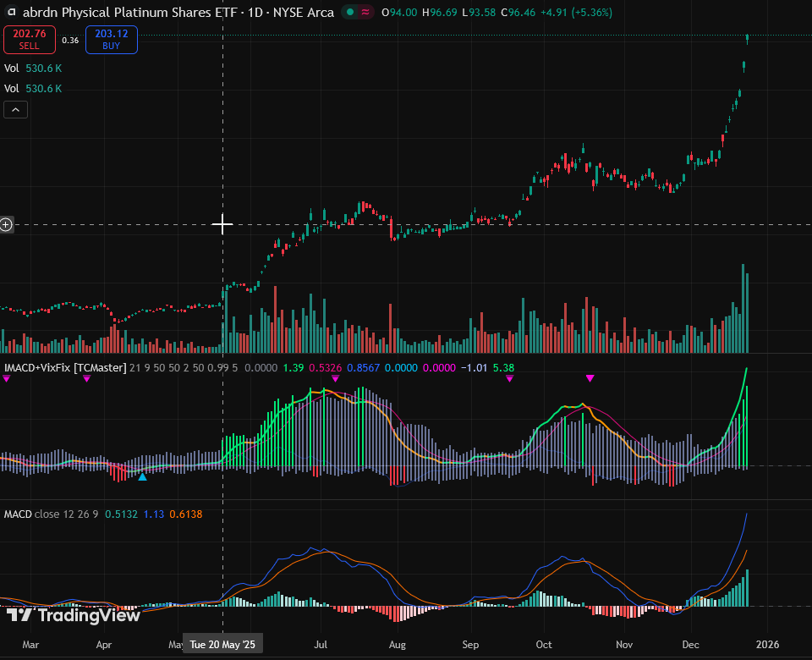Click the 202.76 SELL button

[30, 40]
